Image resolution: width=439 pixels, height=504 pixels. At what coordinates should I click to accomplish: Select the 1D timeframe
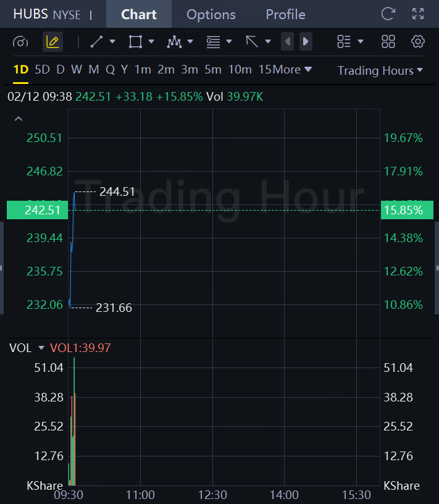(x=21, y=69)
